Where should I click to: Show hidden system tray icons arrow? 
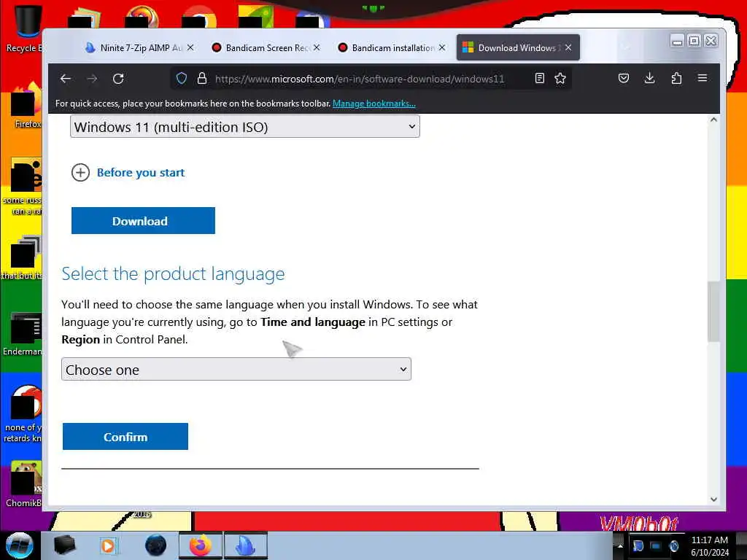click(x=620, y=545)
